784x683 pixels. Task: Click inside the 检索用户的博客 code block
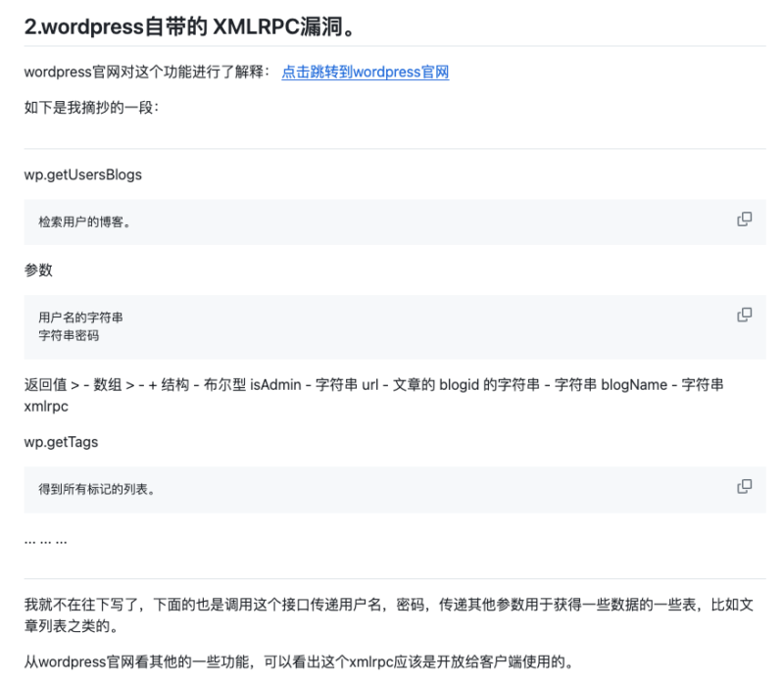[73, 220]
